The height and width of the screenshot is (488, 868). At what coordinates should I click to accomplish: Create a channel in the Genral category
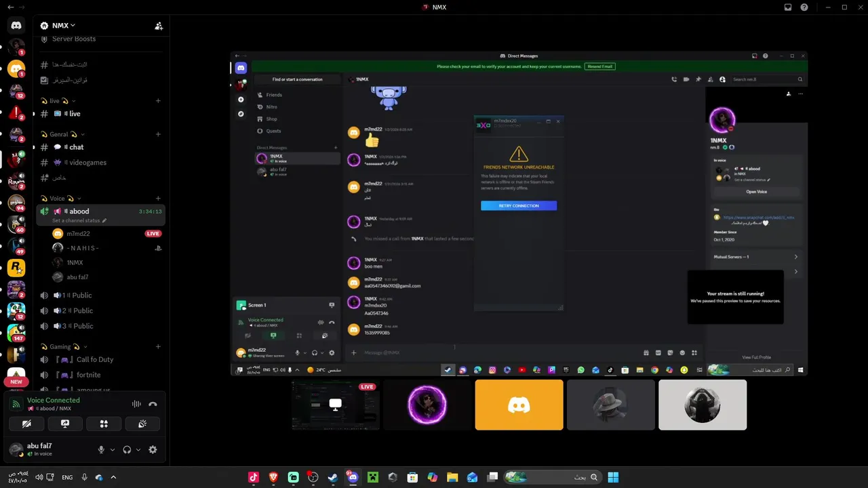[x=158, y=134]
